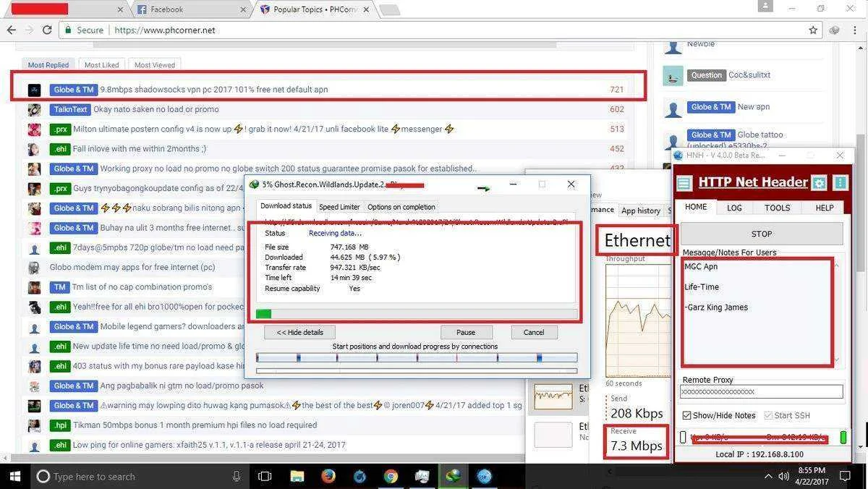Open the Action Center notification icon
Image resolution: width=868 pixels, height=489 pixels.
tap(844, 476)
